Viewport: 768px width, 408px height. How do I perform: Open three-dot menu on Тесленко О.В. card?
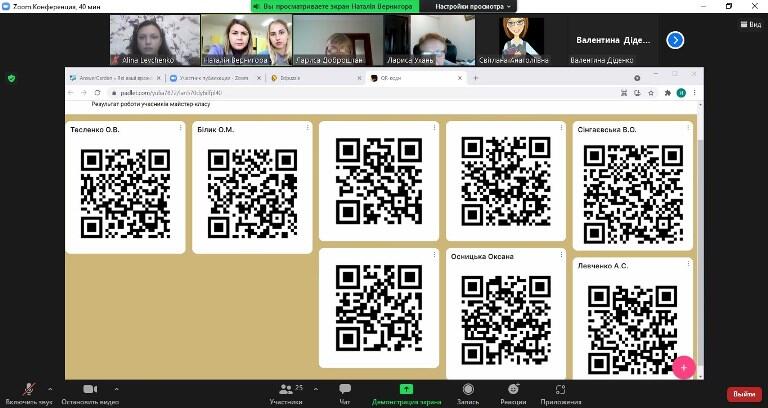pos(181,127)
